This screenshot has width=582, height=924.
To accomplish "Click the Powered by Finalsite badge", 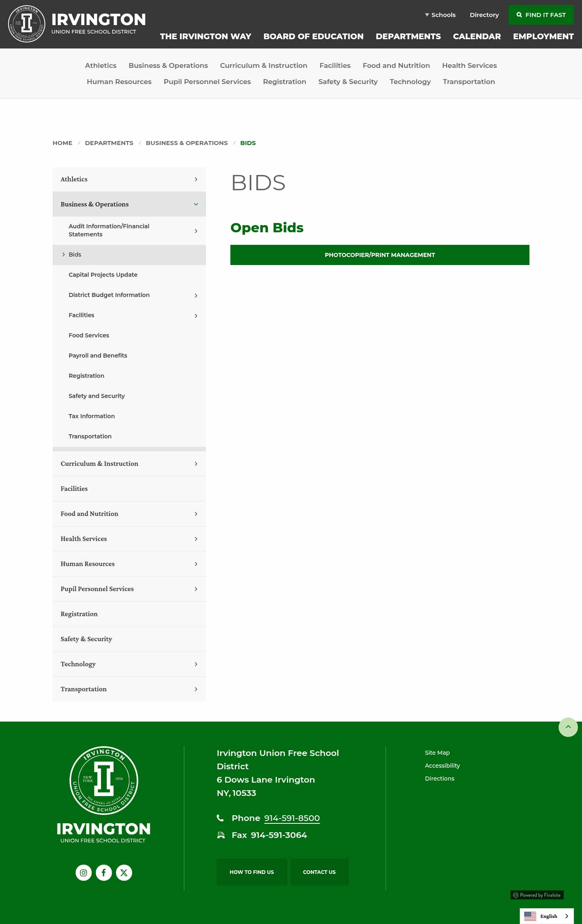I will click(537, 895).
